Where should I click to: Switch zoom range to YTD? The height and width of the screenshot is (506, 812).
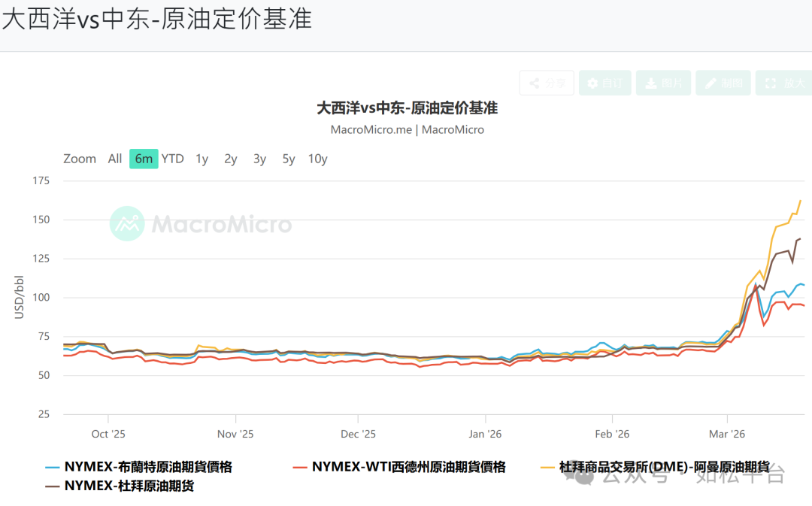pos(172,159)
